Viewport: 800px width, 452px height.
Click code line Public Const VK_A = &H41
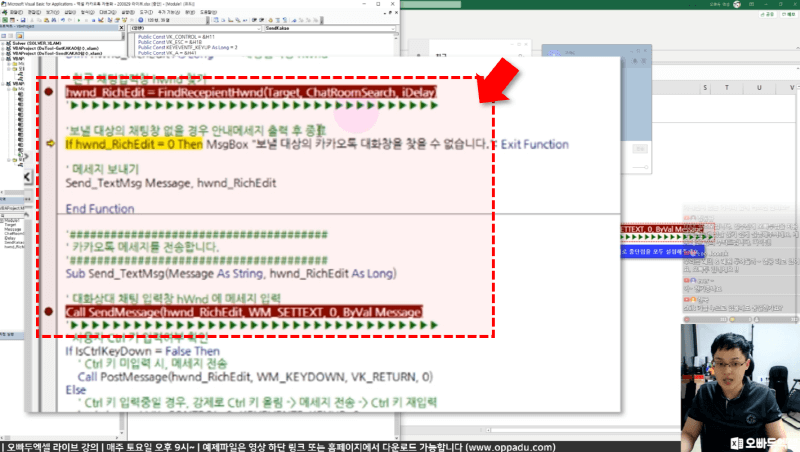pos(167,53)
